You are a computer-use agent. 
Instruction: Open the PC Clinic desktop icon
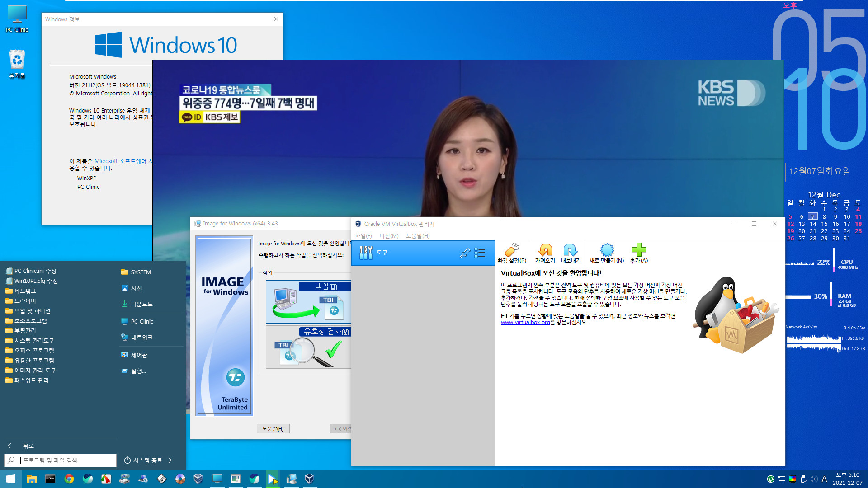tap(17, 19)
